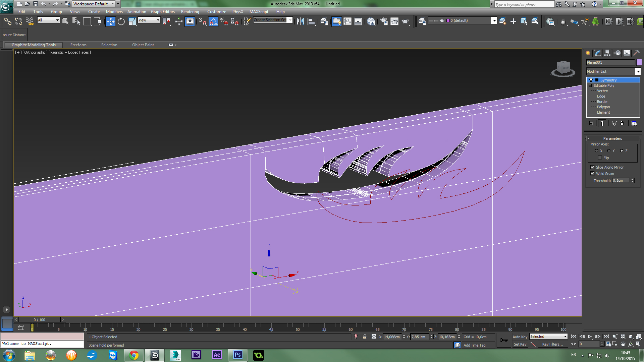Click the Mirror tool icon
The image size is (644, 362).
click(300, 21)
